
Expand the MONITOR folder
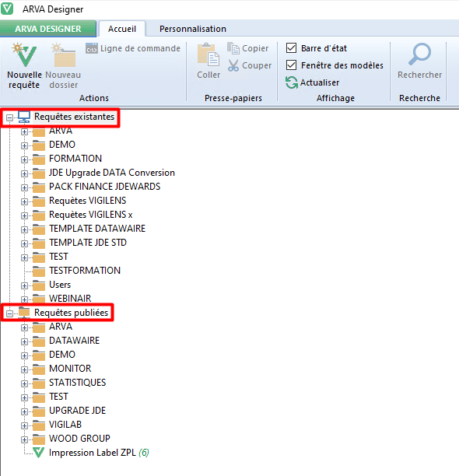click(24, 369)
